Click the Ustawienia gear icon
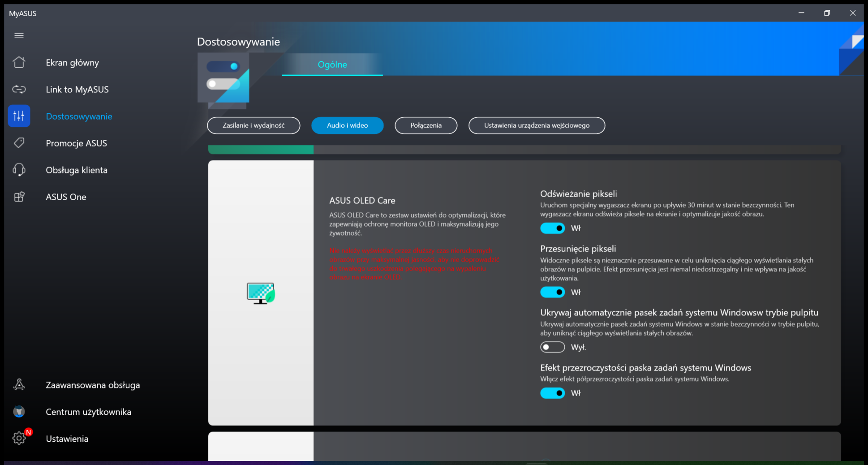This screenshot has height=465, width=868. (19, 438)
